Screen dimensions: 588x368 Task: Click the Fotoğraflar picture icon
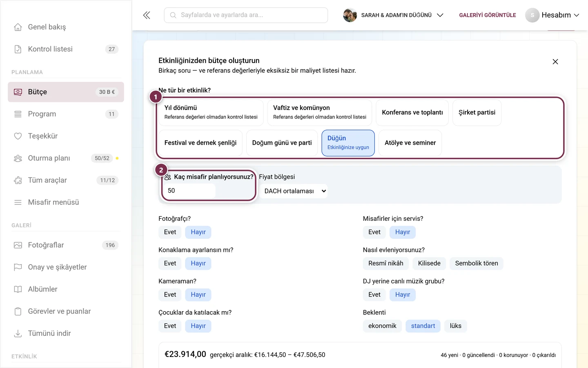coord(18,245)
